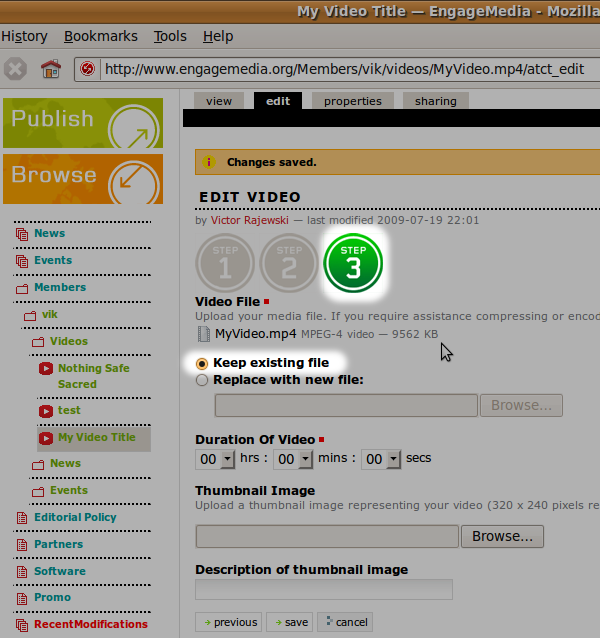This screenshot has height=638, width=600.
Task: Click the browser stop loading icon
Action: click(x=15, y=69)
